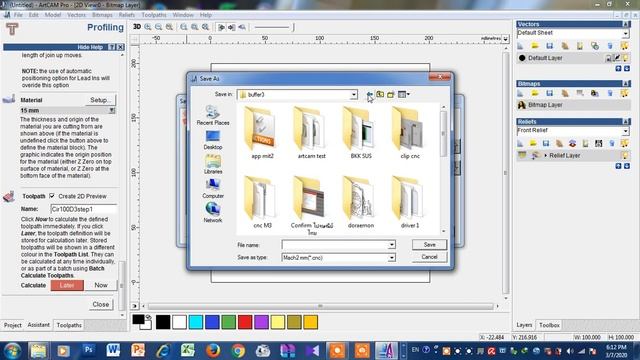
Task: Open the Bitmaps menu
Action: (102, 15)
